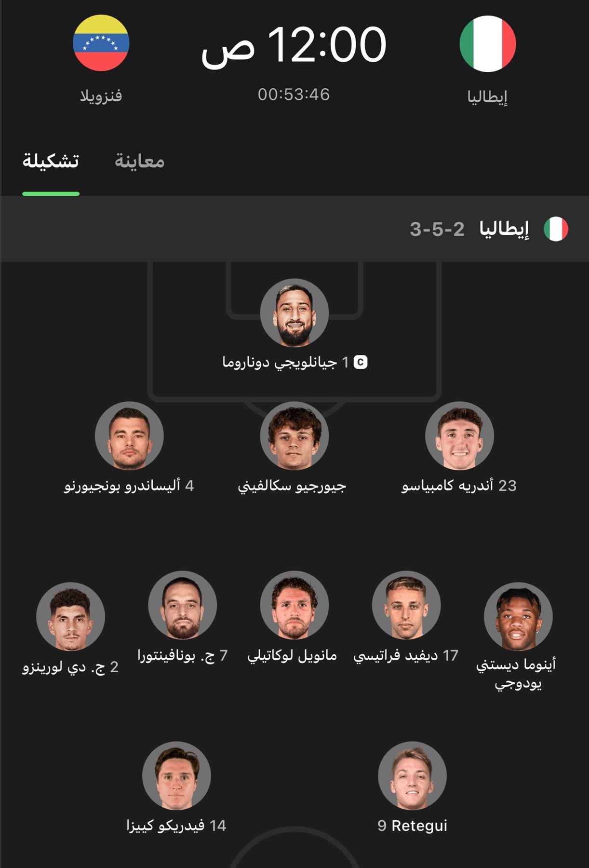
Task: Select number 2 Di Lorenzo's avatar
Action: pyautogui.click(x=70, y=616)
